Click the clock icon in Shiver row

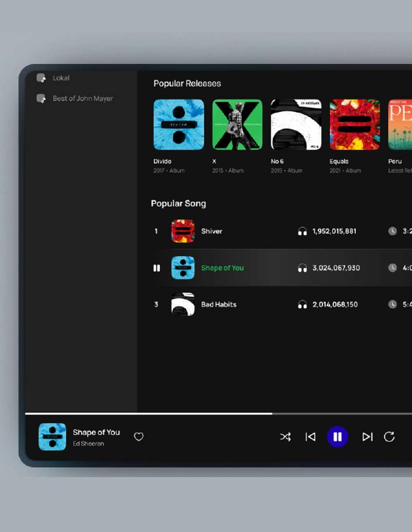[392, 231]
